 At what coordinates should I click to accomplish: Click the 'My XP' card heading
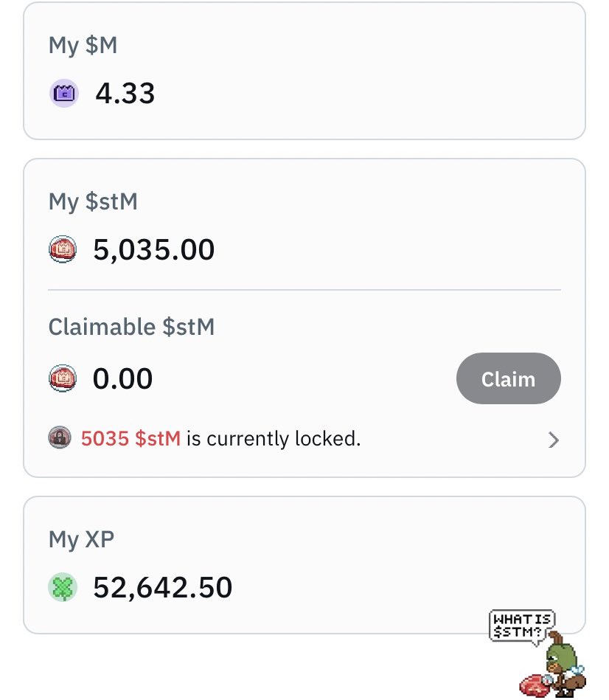(x=81, y=540)
